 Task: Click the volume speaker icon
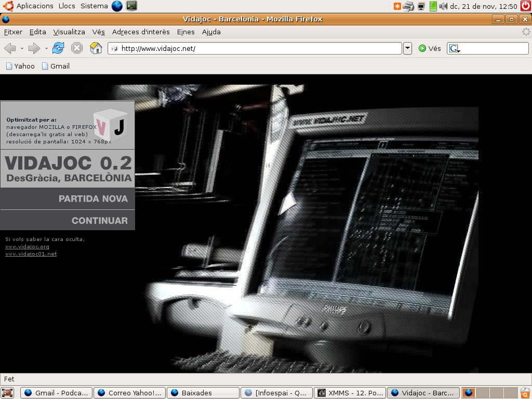[443, 6]
